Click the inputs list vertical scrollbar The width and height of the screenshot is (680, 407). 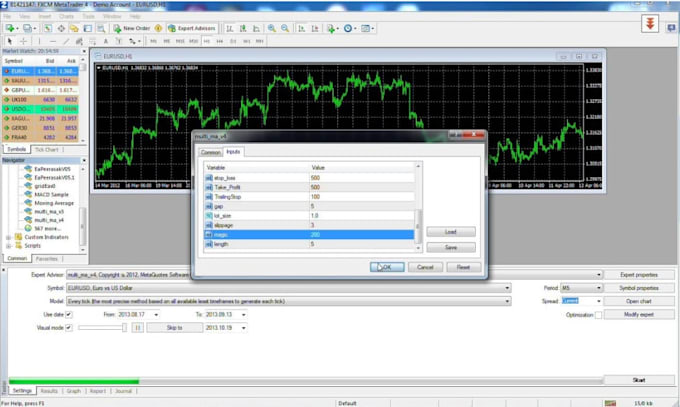click(x=418, y=207)
